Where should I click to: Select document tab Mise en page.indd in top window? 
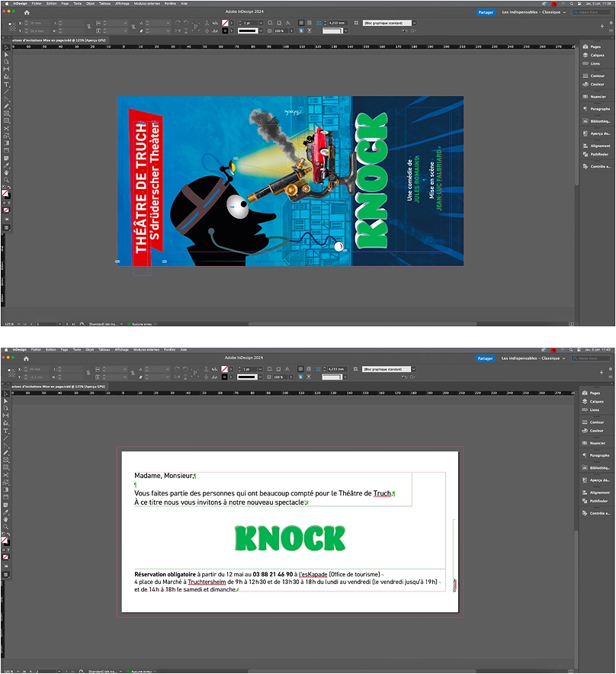59,40
